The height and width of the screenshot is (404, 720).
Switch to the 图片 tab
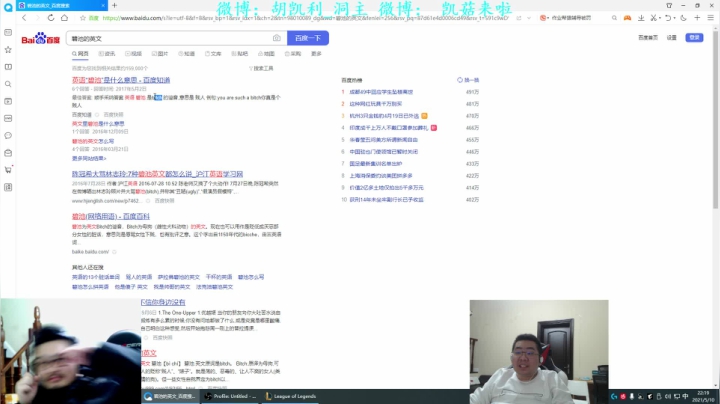[x=160, y=54]
